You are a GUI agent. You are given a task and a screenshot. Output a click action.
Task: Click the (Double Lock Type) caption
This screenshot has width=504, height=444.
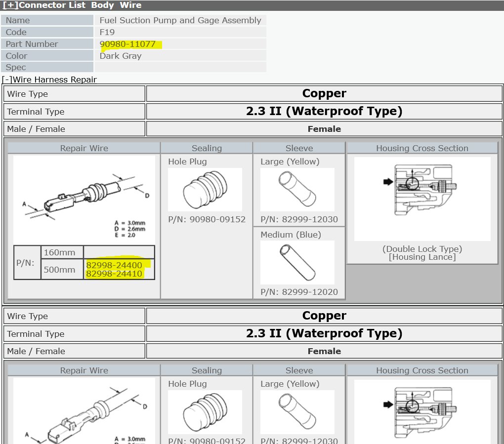(x=422, y=249)
